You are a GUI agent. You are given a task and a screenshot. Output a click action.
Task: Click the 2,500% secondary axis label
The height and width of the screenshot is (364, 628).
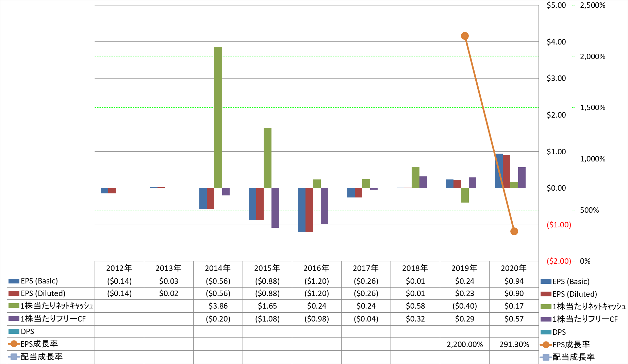(593, 5)
